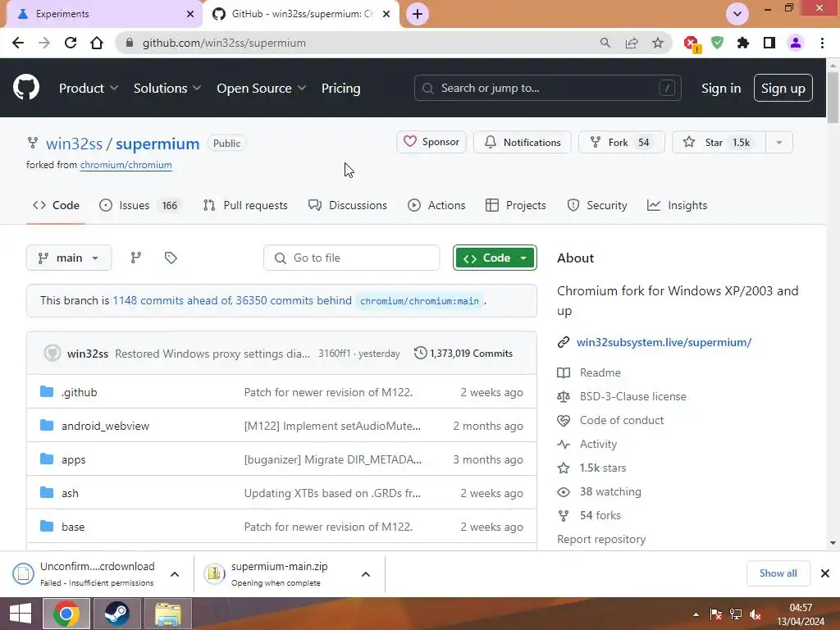Star the repository

tap(719, 142)
